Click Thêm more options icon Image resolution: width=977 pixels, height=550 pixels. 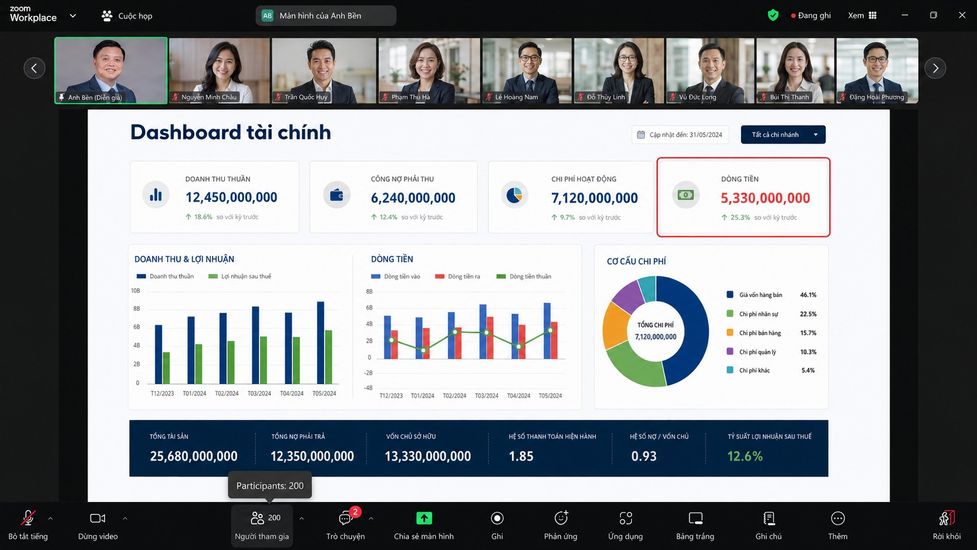[x=837, y=518]
